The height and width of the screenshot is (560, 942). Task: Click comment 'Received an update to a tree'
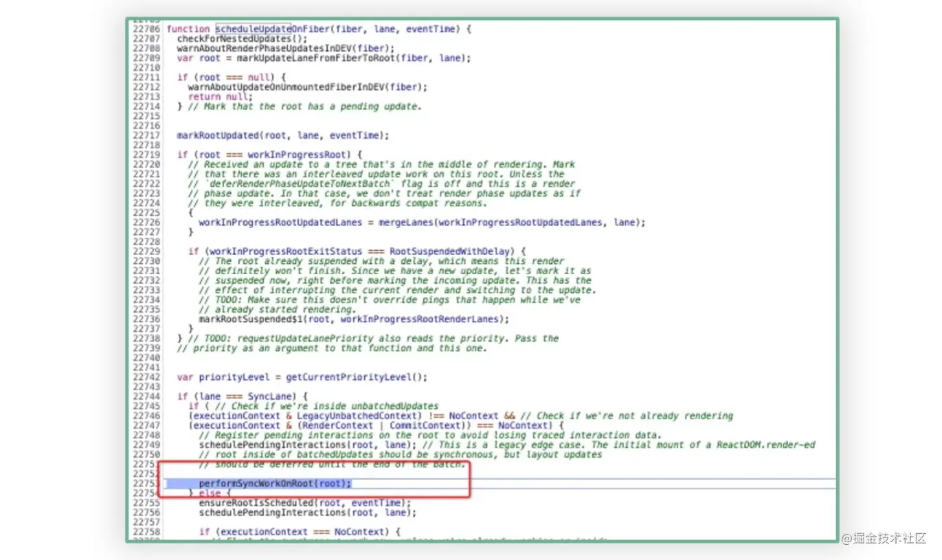point(381,164)
